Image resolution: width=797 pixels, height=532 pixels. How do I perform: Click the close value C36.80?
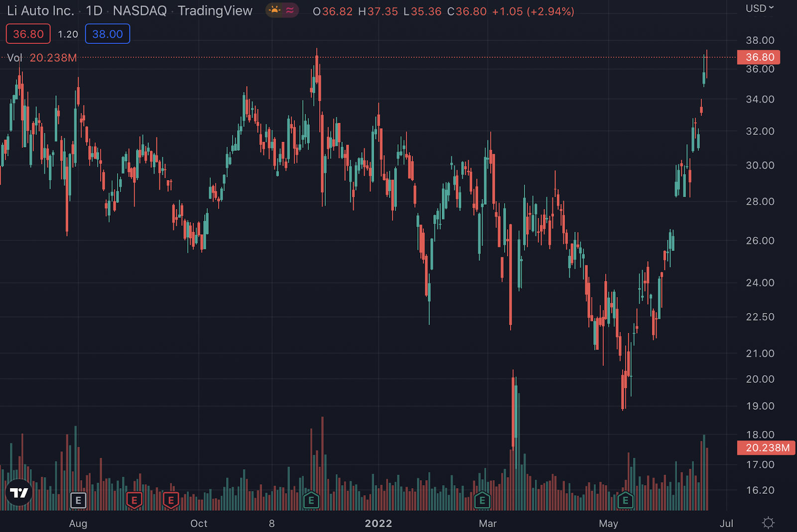point(467,11)
